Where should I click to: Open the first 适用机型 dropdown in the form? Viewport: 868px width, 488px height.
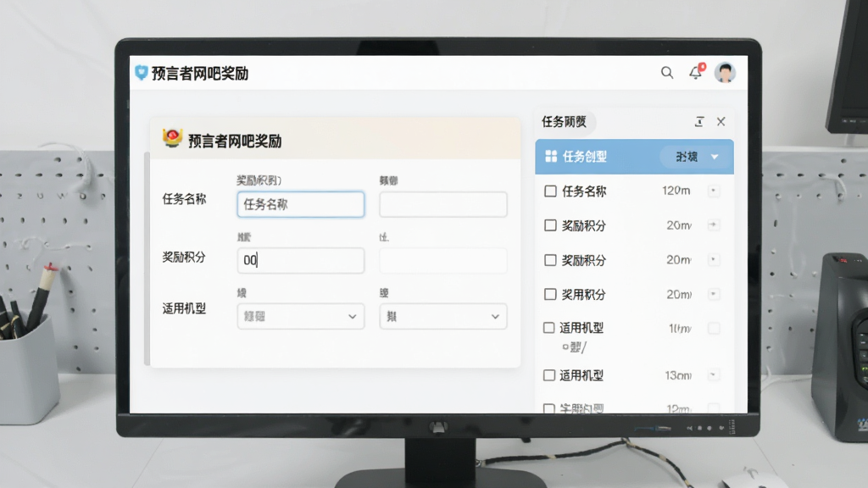click(301, 317)
